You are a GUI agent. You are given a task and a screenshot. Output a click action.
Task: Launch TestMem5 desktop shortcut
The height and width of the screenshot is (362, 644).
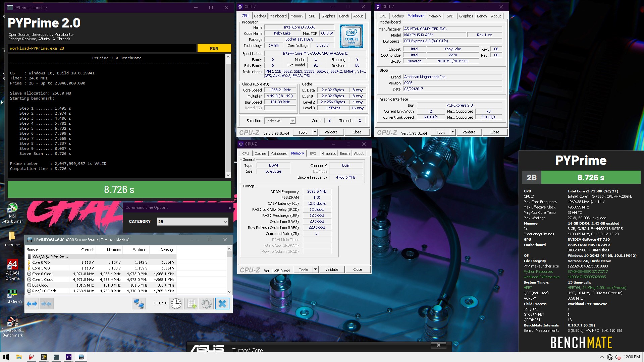(12, 296)
